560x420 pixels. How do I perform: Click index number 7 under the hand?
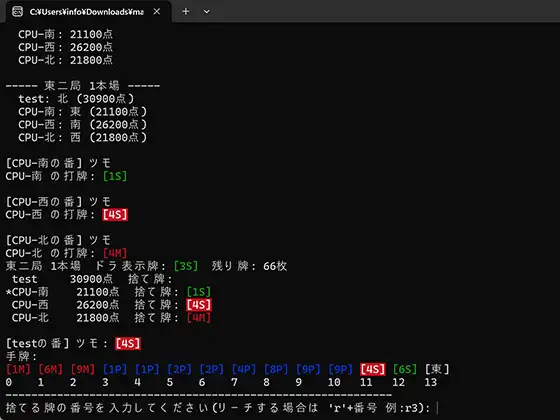click(234, 382)
